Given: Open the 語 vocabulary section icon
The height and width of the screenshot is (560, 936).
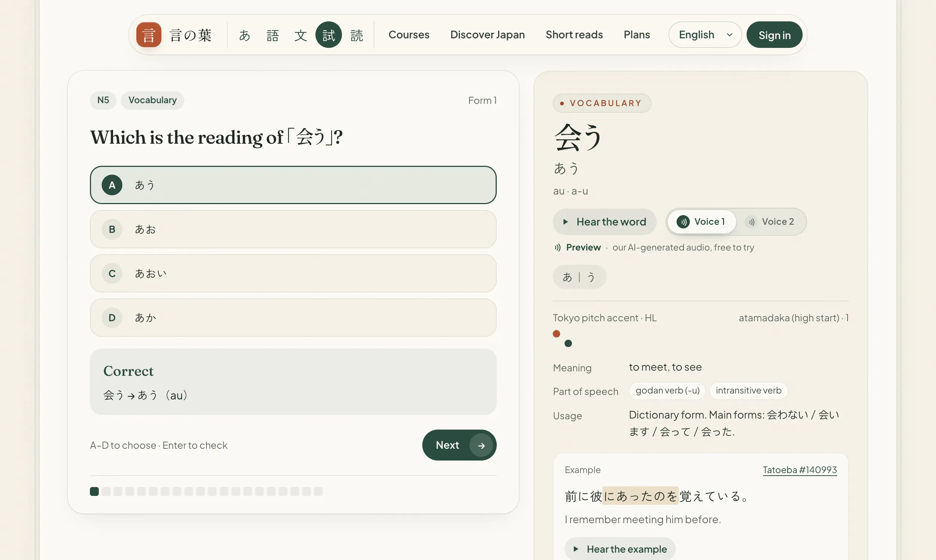Looking at the screenshot, I should (x=272, y=35).
